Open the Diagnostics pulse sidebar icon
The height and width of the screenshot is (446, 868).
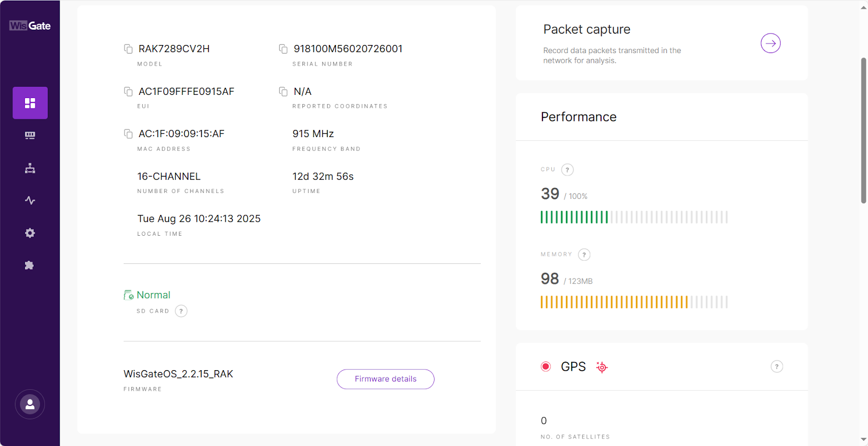pyautogui.click(x=30, y=201)
